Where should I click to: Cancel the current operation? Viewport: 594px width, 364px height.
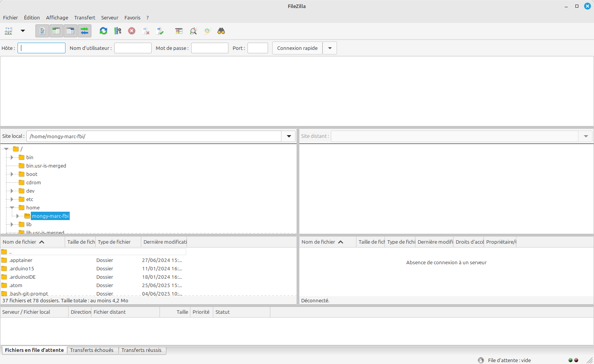click(132, 31)
